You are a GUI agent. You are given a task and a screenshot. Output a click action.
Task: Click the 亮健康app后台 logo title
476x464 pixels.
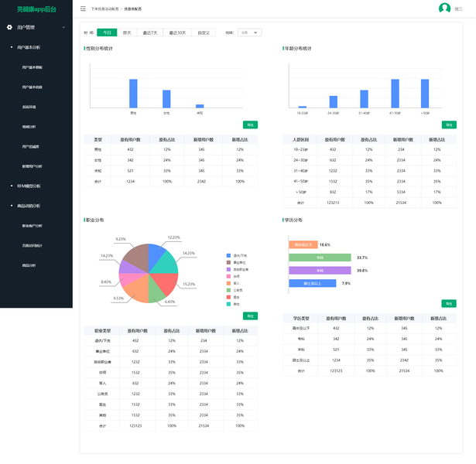pos(36,9)
